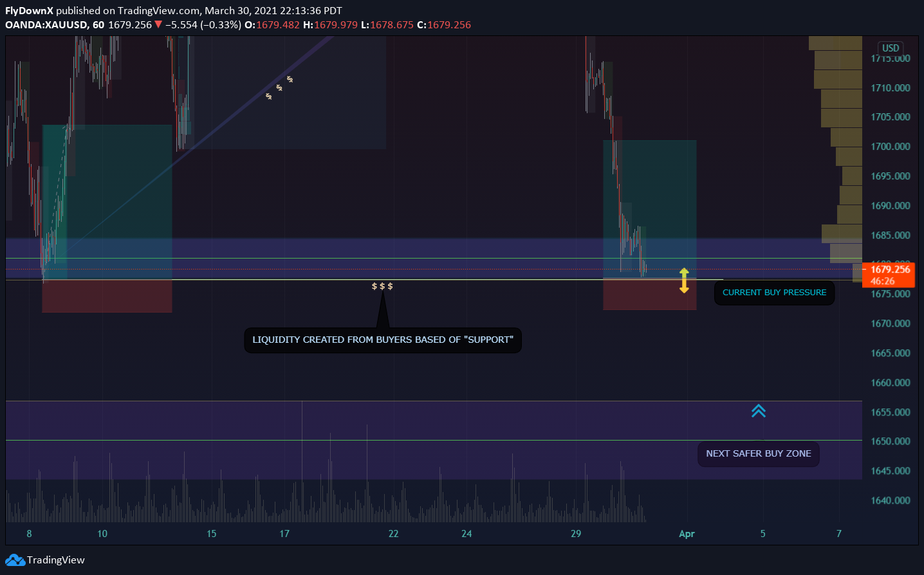
Task: Click the 10 date on time axis
Action: [x=102, y=534]
